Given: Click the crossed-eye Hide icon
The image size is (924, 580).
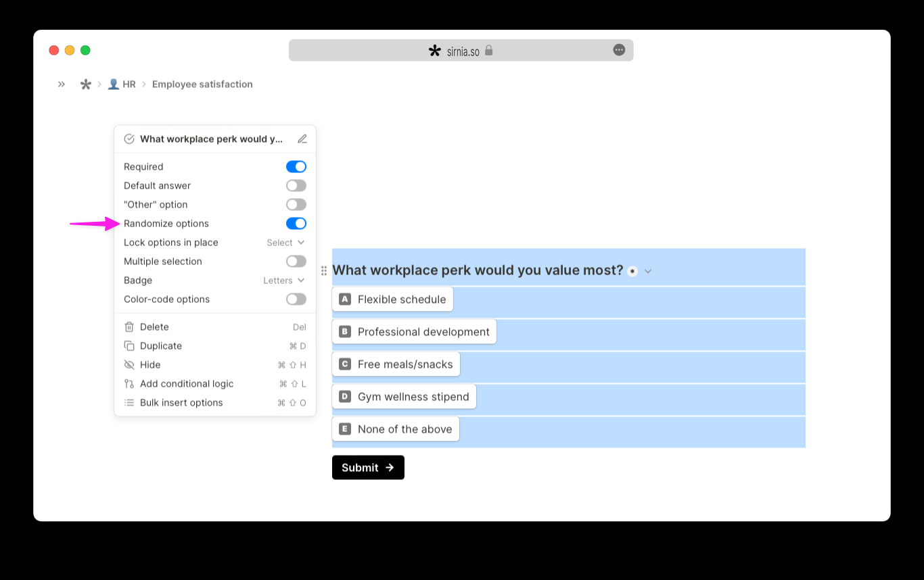Looking at the screenshot, I should coord(129,365).
